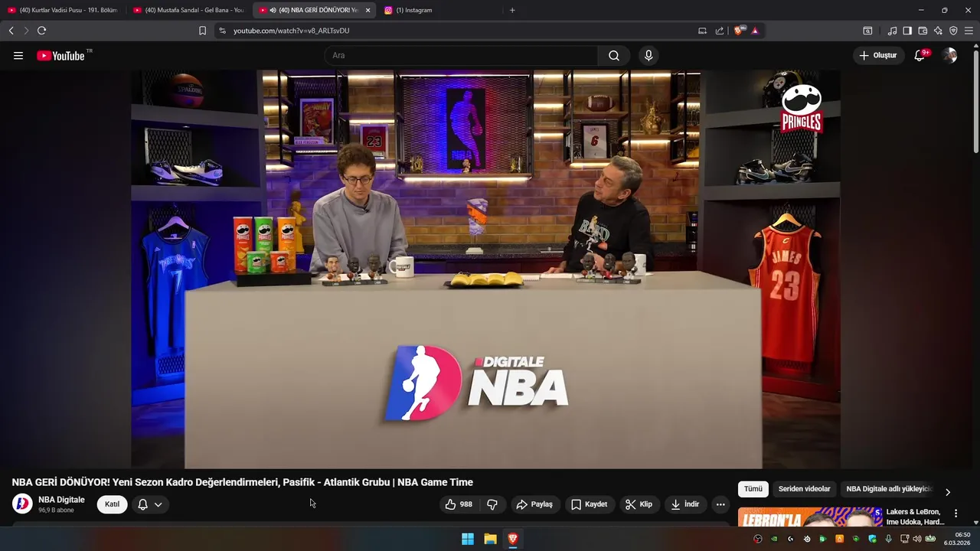The height and width of the screenshot is (551, 980).
Task: Click Oluştur create button
Action: tap(877, 56)
